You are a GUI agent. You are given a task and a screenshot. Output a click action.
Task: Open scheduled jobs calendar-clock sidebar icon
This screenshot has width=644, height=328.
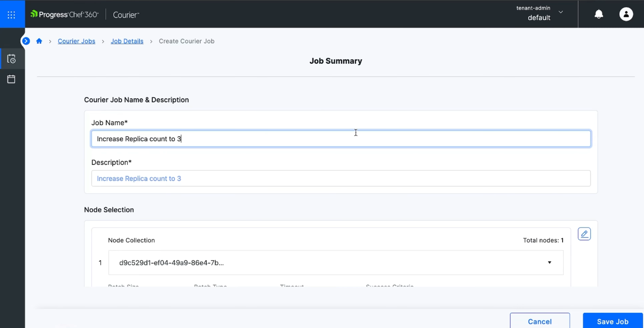11,59
